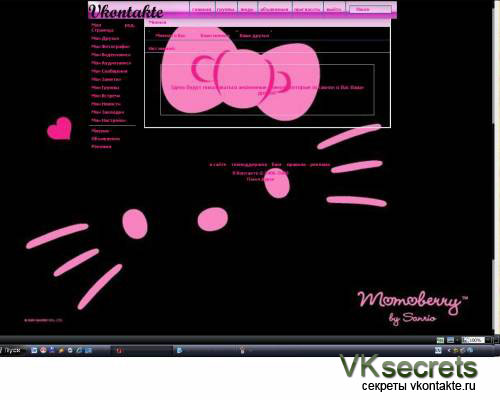The width and height of the screenshot is (500, 400).
Task: Open Мои Фотографии in the left menu
Action: click(x=111, y=47)
